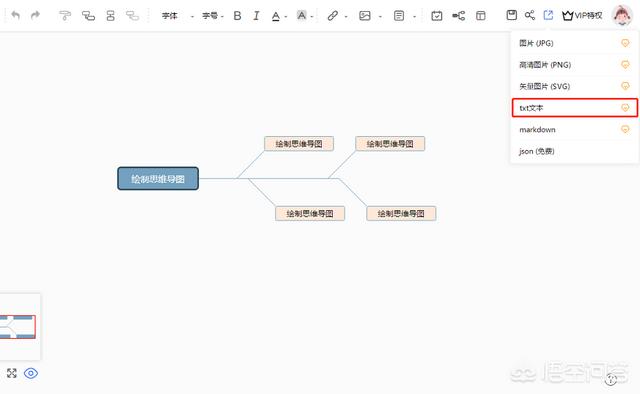
Task: Toggle italic formatting
Action: click(x=256, y=16)
